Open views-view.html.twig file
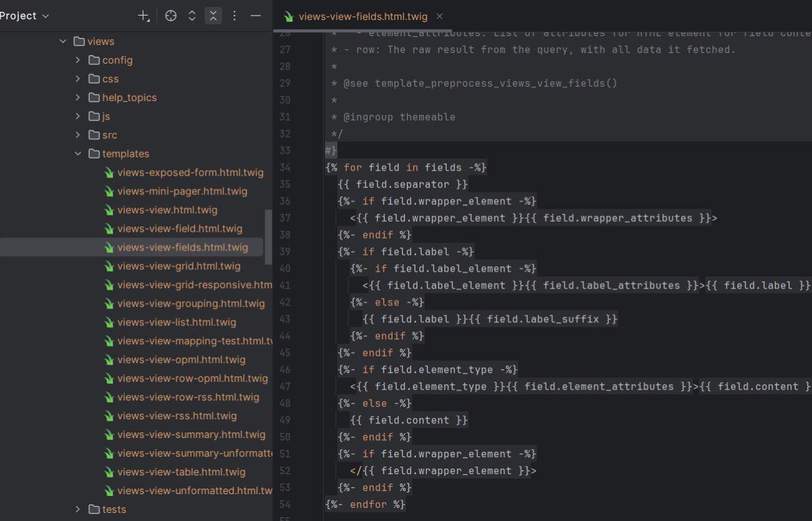This screenshot has height=521, width=812. tap(167, 210)
